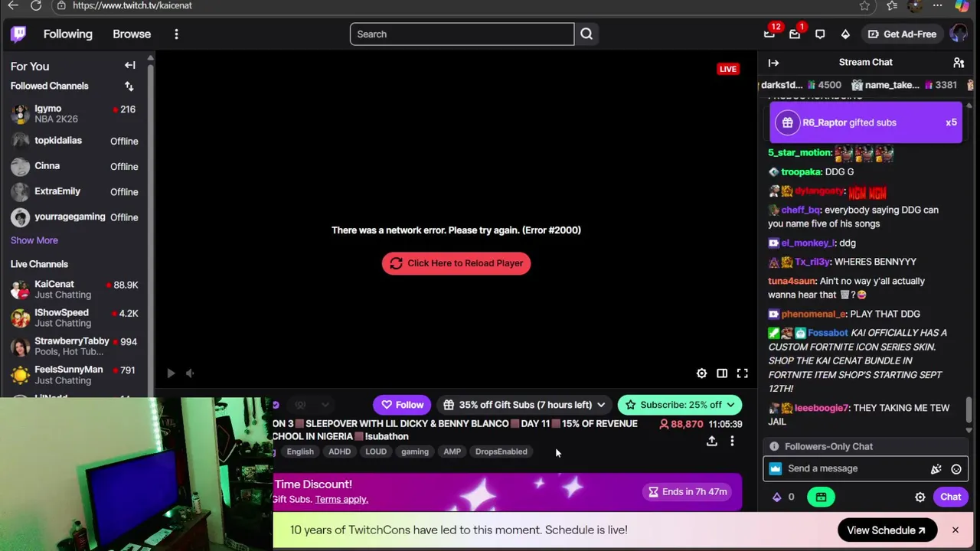Open chat settings gear
Screen dimensions: 980x551
(x=920, y=497)
